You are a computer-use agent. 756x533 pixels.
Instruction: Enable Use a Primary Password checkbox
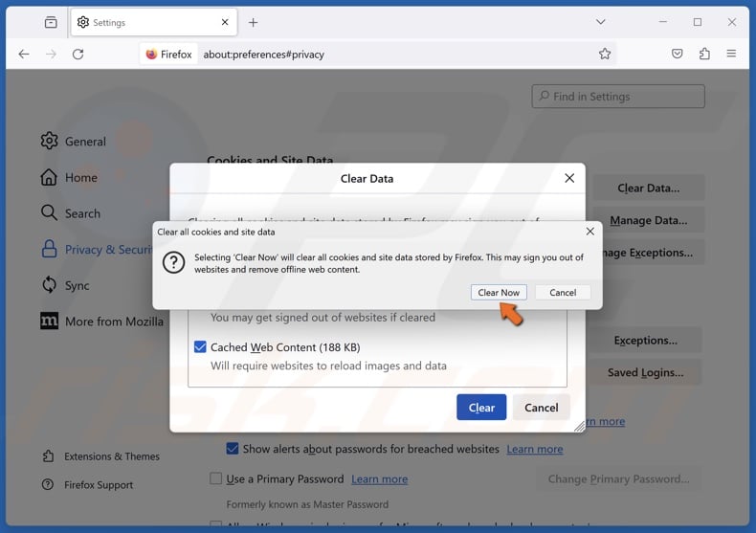tap(216, 478)
